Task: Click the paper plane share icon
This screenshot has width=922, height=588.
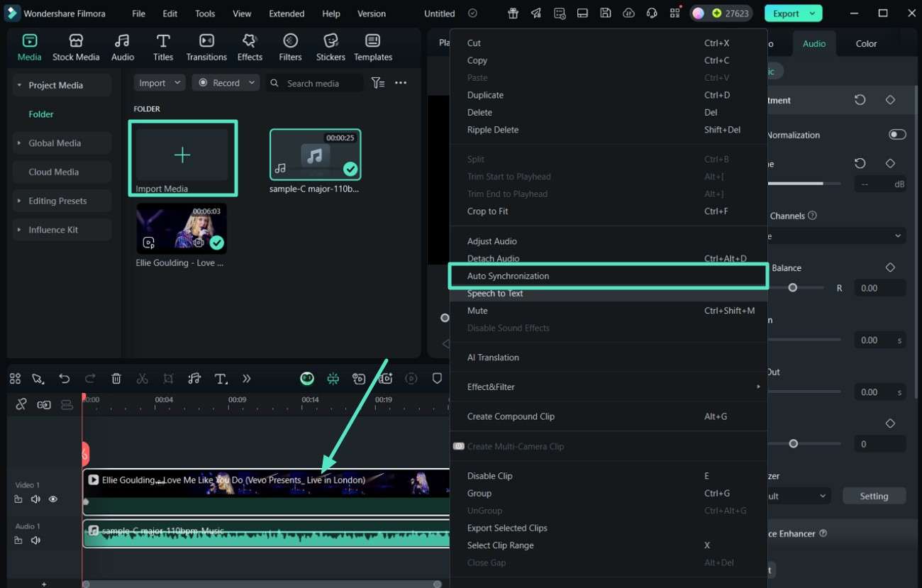Action: [536, 13]
